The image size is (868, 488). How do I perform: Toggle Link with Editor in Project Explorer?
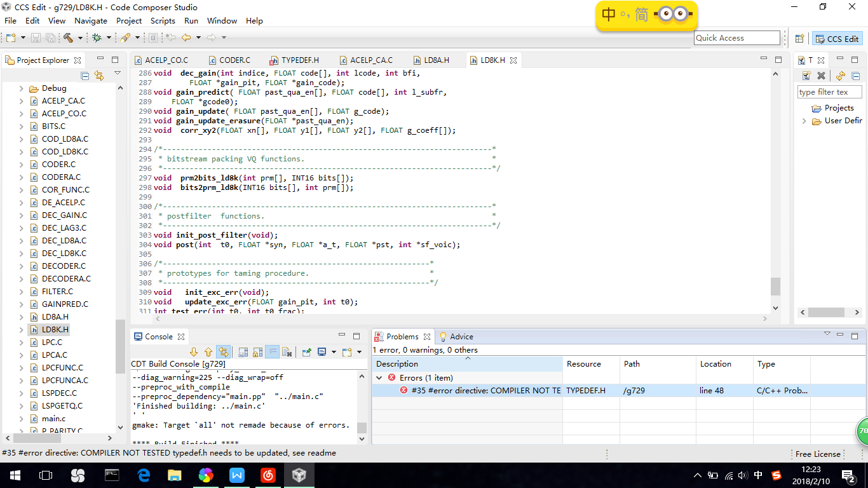coord(99,76)
